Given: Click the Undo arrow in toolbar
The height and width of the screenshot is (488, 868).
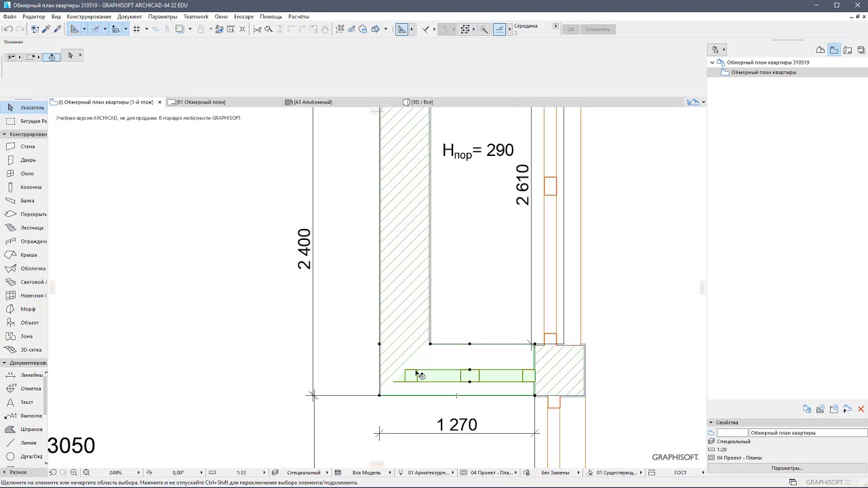Looking at the screenshot, I should coord(7,29).
